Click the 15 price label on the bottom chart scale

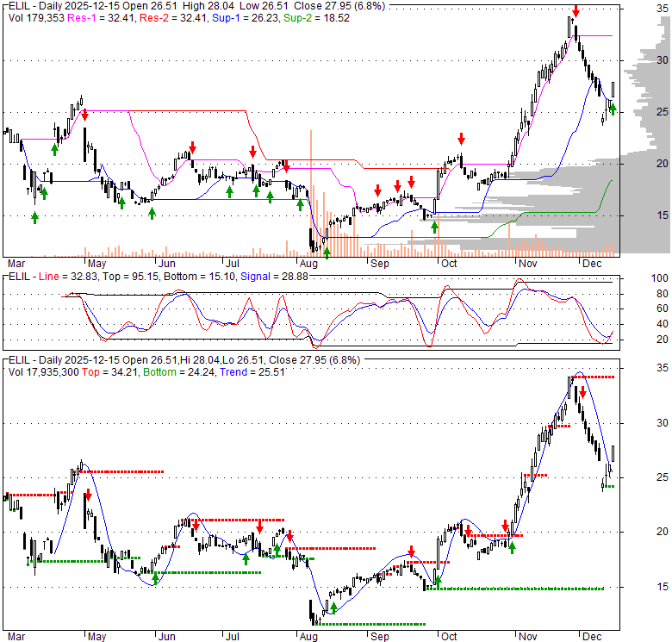pos(663,586)
